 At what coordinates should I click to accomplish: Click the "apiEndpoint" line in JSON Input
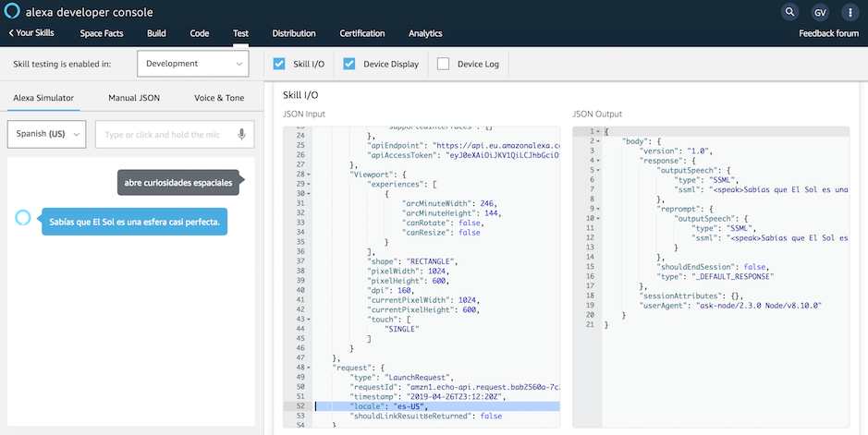464,145
